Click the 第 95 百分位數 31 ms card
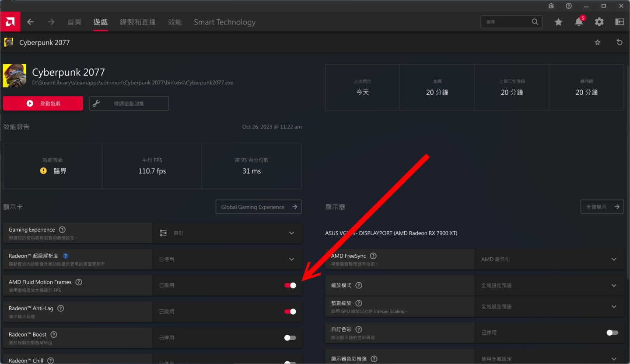 [x=252, y=166]
